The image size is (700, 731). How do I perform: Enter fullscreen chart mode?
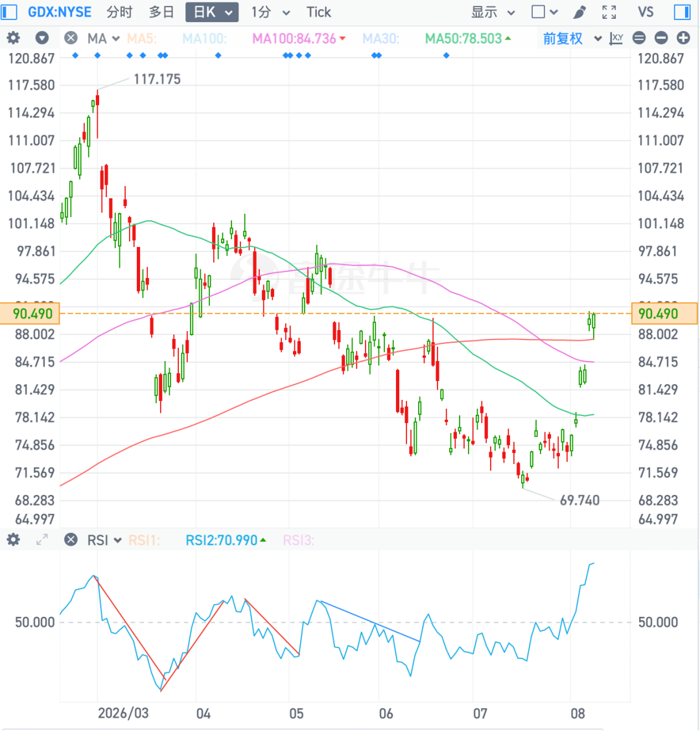609,12
